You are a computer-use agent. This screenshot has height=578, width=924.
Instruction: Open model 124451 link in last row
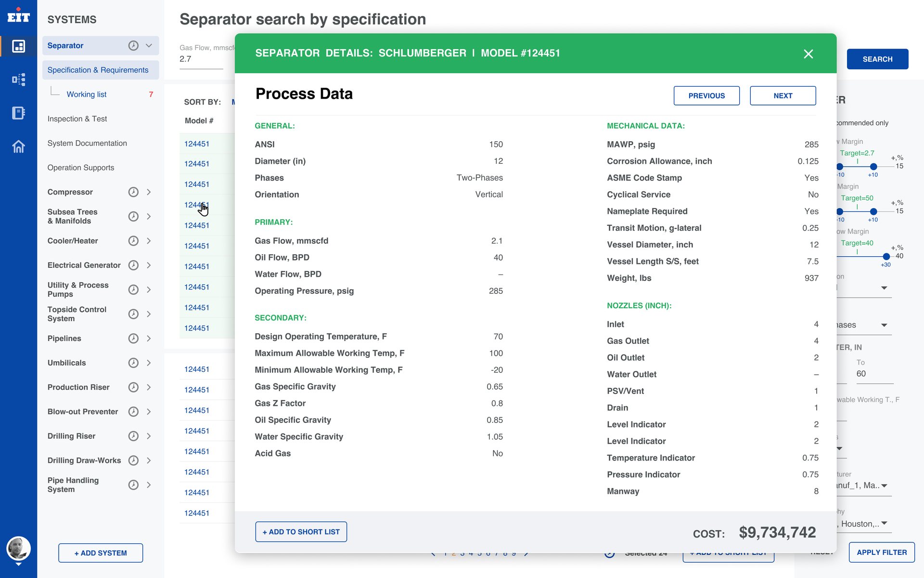(197, 513)
